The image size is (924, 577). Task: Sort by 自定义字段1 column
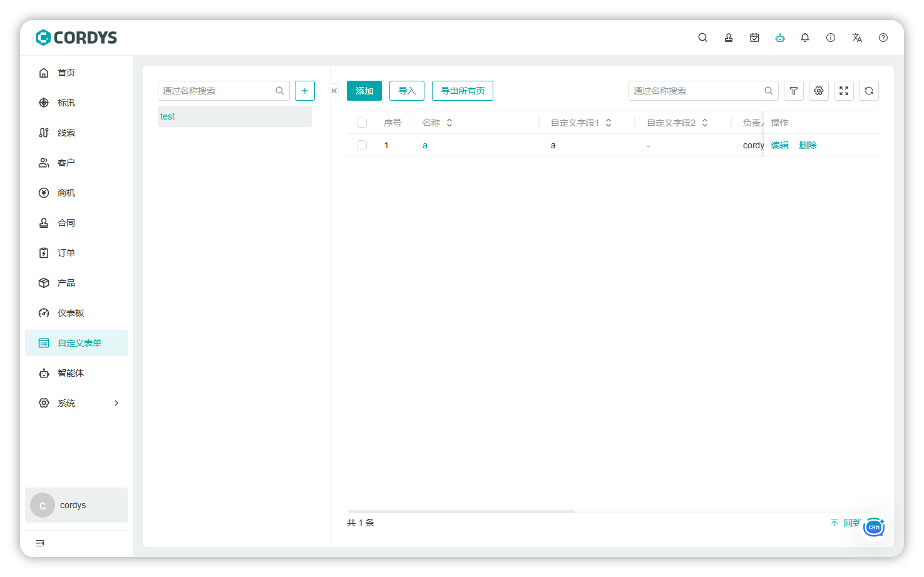coord(608,123)
